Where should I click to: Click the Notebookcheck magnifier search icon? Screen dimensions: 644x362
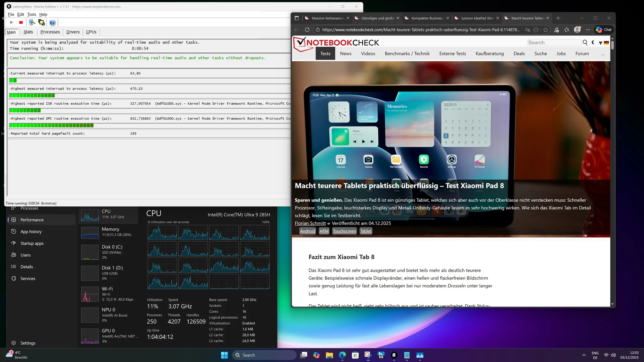coord(585,43)
